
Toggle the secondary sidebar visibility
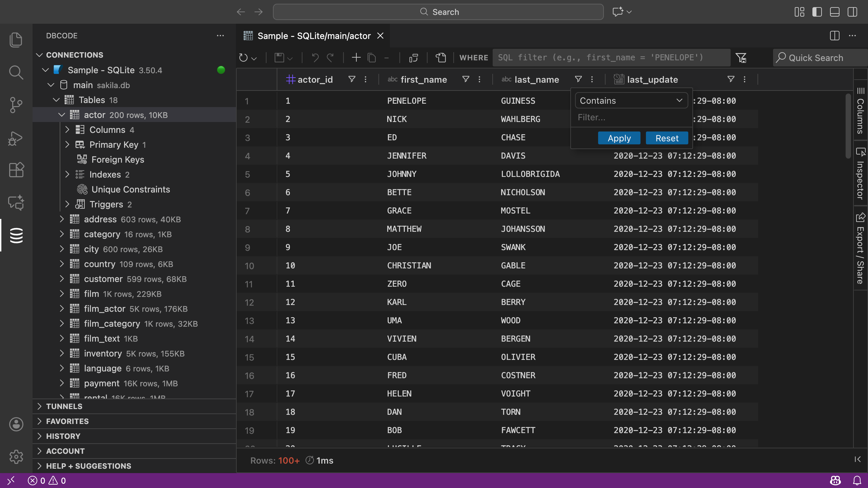coord(852,12)
